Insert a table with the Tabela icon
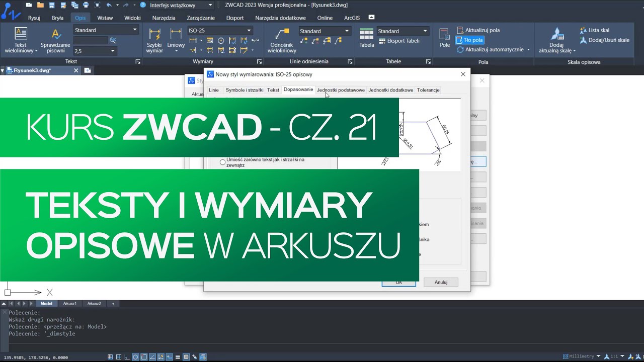Image resolution: width=644 pixels, height=362 pixels. [x=367, y=38]
